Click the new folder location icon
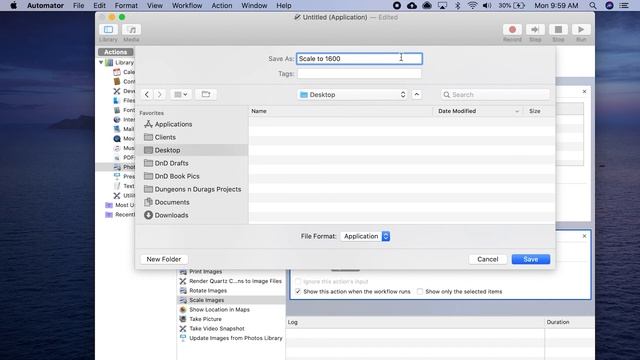This screenshot has height=360, width=640. (206, 94)
